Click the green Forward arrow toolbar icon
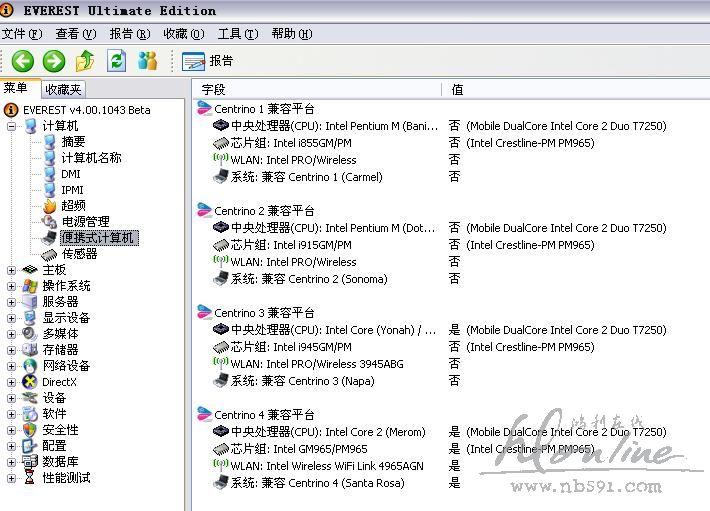This screenshot has width=710, height=511. tap(53, 61)
